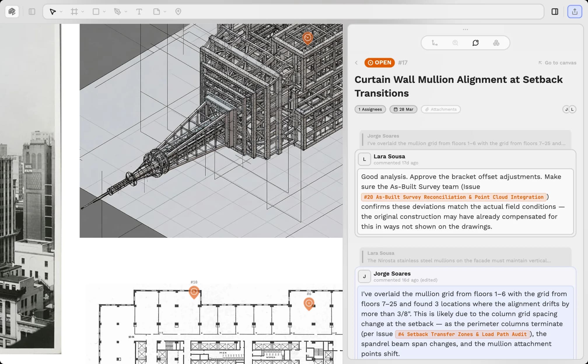Open the issue overflow menu with three dots
The height and width of the screenshot is (364, 588).
tap(465, 29)
